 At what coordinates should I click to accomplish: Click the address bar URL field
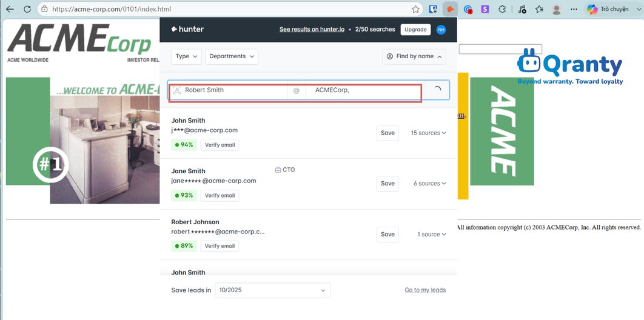pos(230,9)
